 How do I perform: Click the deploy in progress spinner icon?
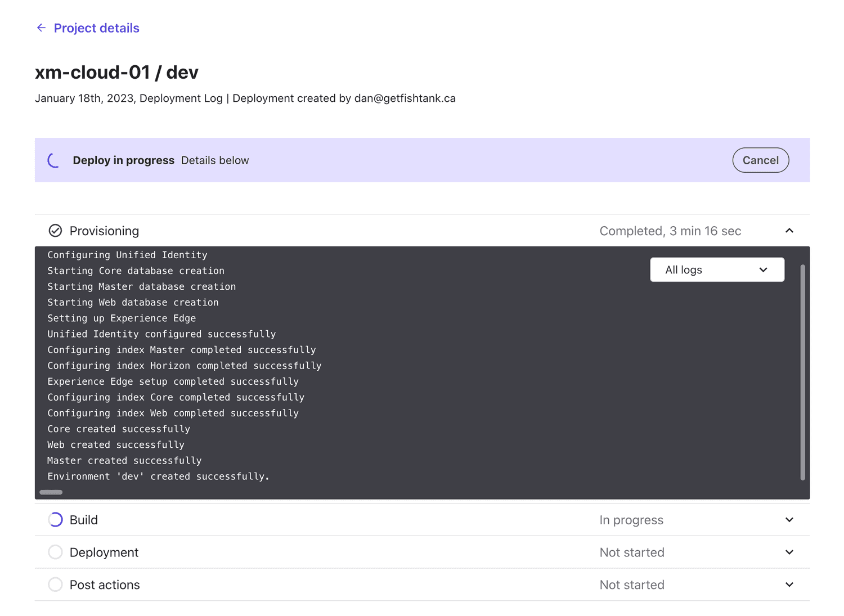point(55,160)
